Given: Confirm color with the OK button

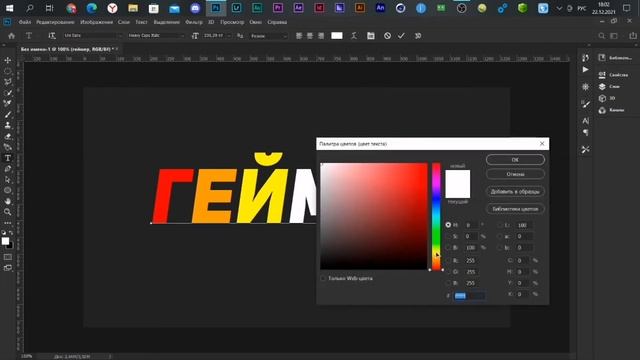Looking at the screenshot, I should click(x=515, y=160).
